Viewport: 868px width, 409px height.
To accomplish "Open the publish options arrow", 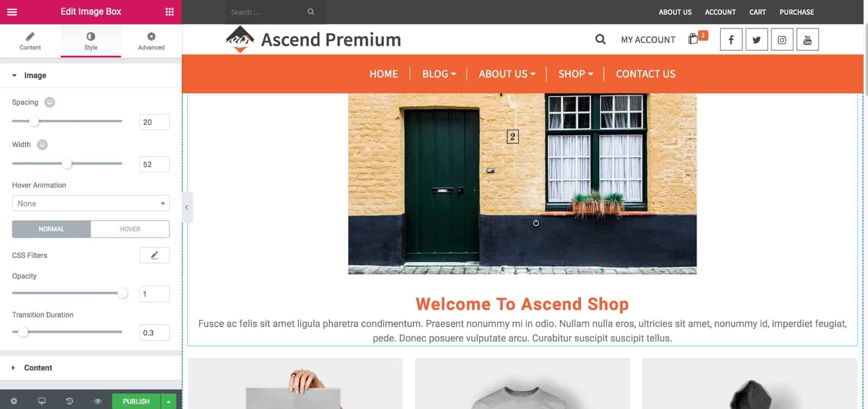I will coord(169,401).
